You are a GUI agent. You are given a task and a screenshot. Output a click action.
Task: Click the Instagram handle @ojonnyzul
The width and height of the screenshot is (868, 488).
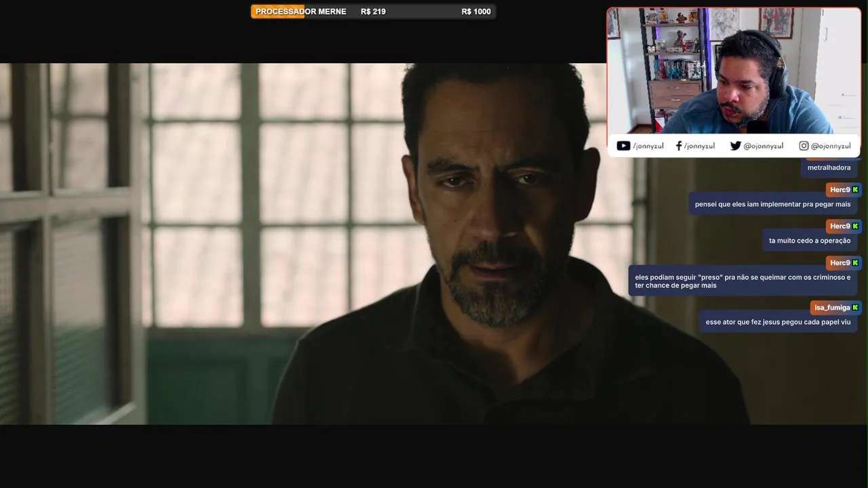point(831,146)
